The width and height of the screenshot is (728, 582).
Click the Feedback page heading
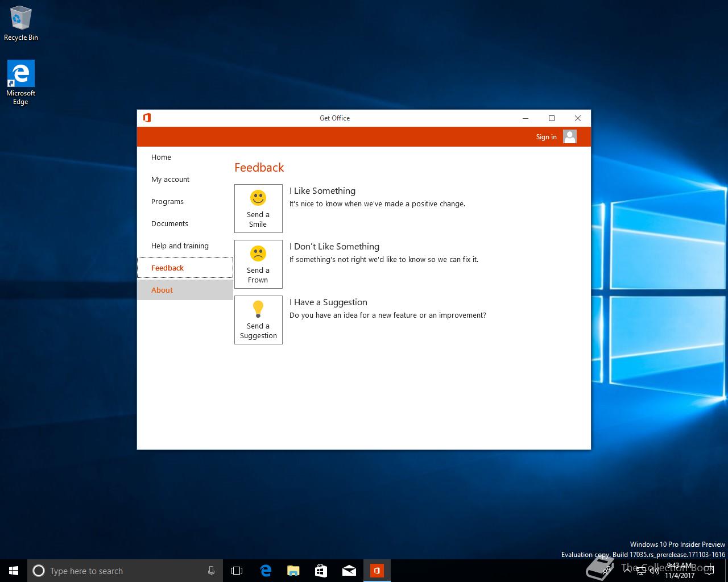tap(259, 168)
